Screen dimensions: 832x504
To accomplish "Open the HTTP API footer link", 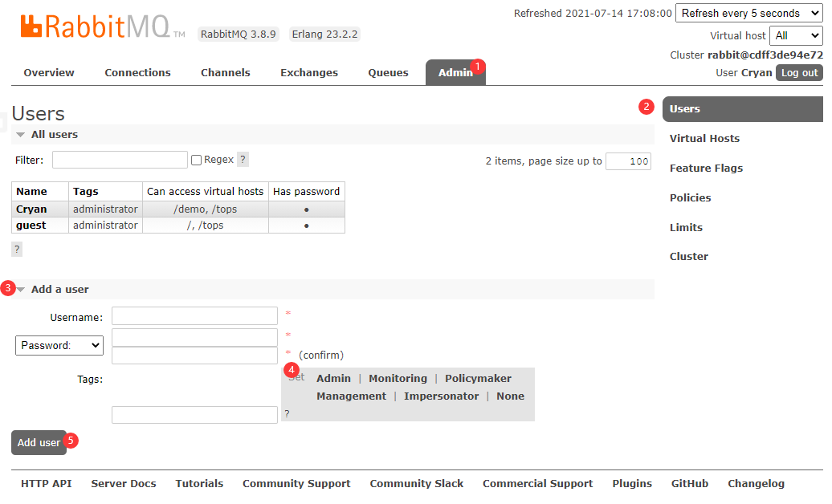I will point(46,484).
